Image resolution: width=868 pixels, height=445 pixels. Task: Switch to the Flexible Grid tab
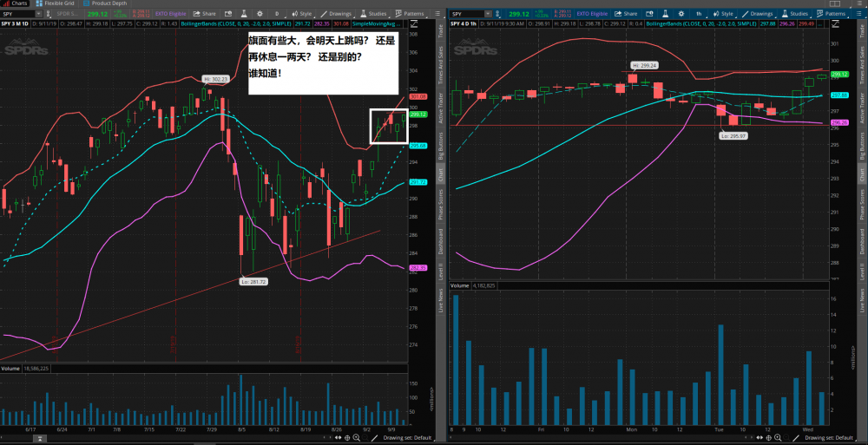tap(55, 3)
